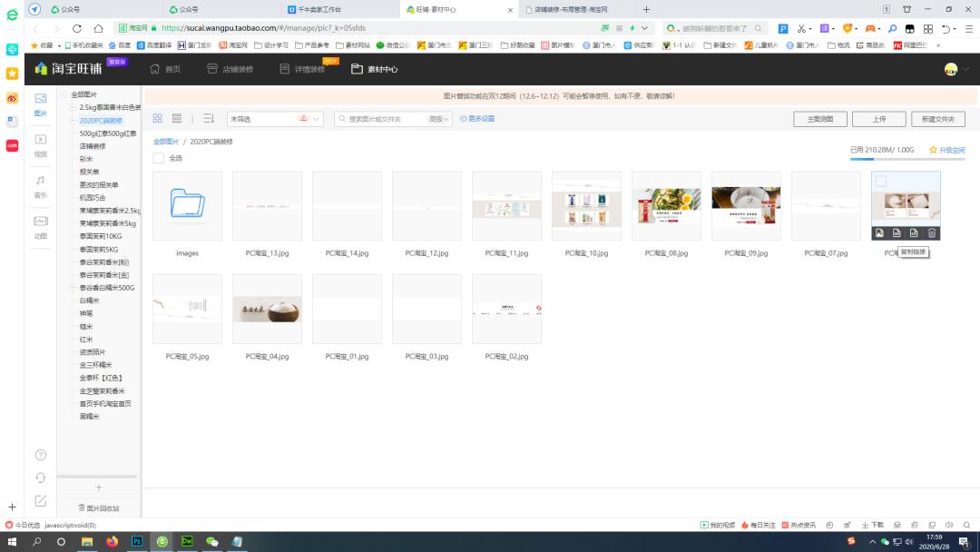Screen dimensions: 980x552
Task: Click the 上传 upload button
Action: [878, 118]
